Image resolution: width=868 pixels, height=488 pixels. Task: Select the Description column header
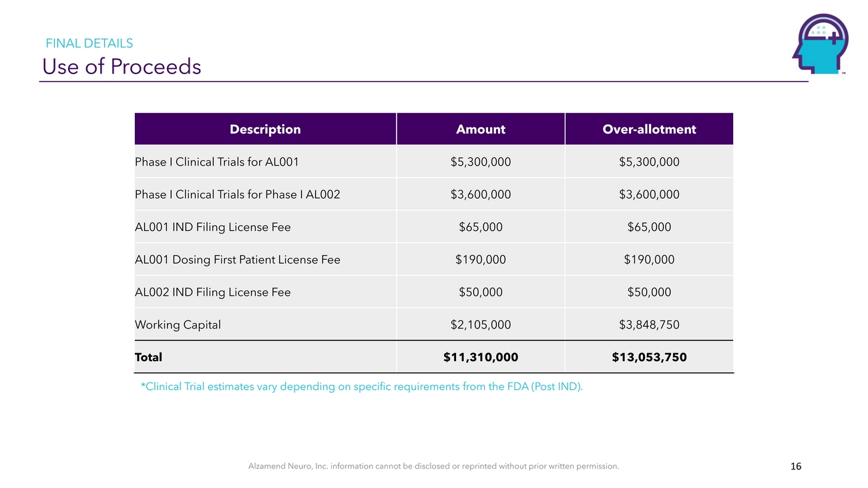point(265,130)
